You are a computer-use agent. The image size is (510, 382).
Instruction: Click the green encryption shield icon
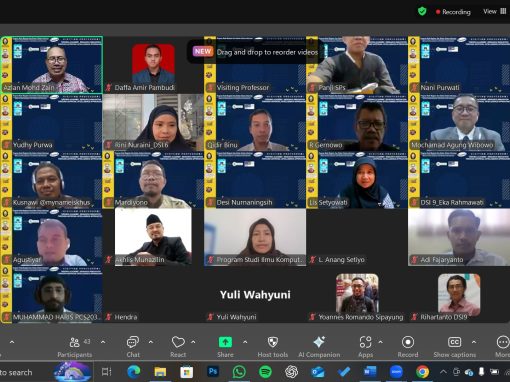point(422,12)
